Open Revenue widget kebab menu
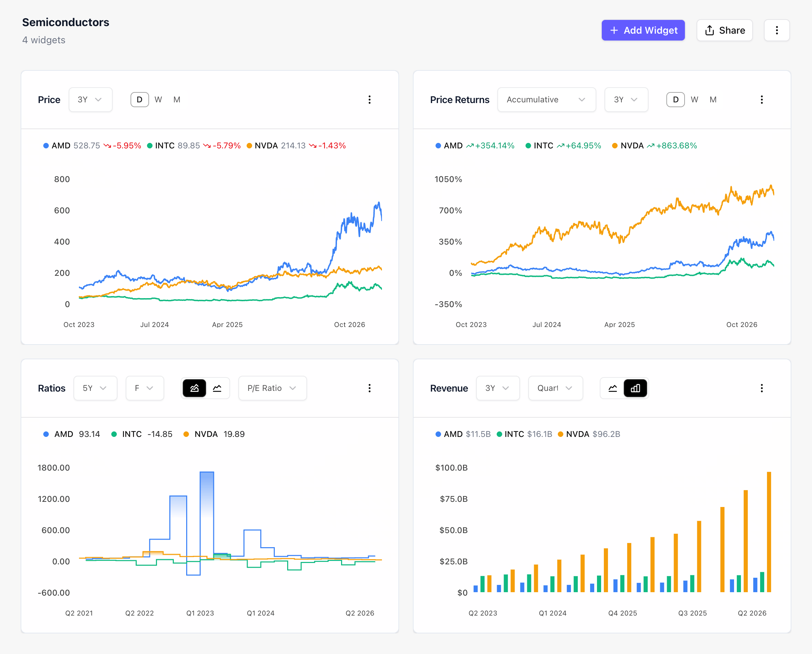This screenshot has width=812, height=654. tap(762, 388)
